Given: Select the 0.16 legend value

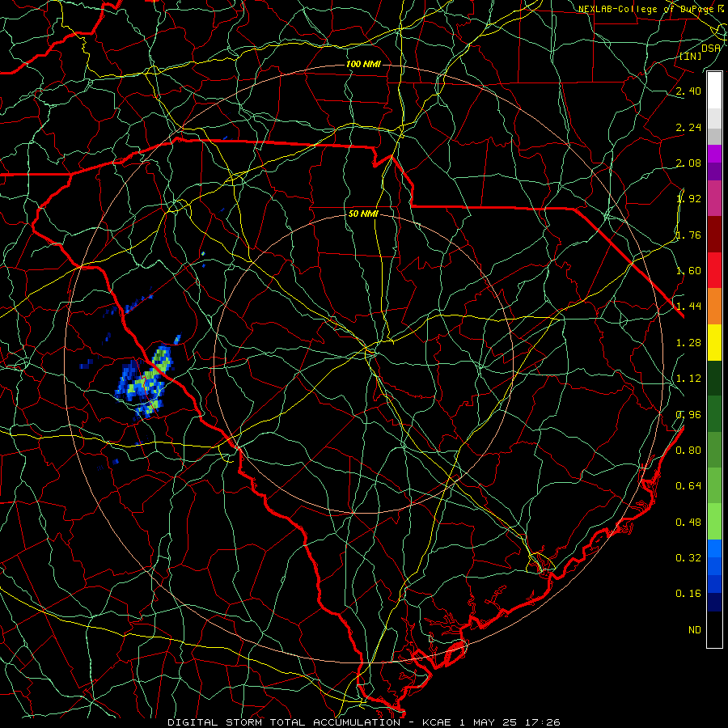Looking at the screenshot, I should point(688,594).
